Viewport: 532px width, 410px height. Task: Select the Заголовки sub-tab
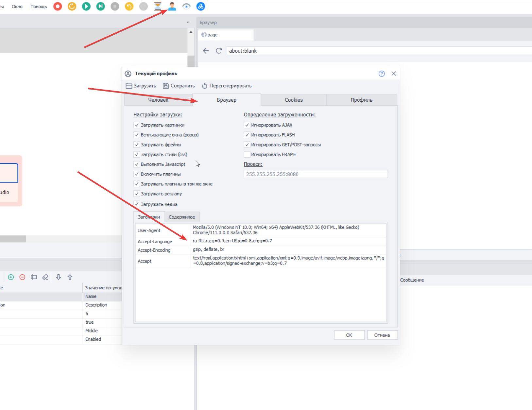pos(149,217)
